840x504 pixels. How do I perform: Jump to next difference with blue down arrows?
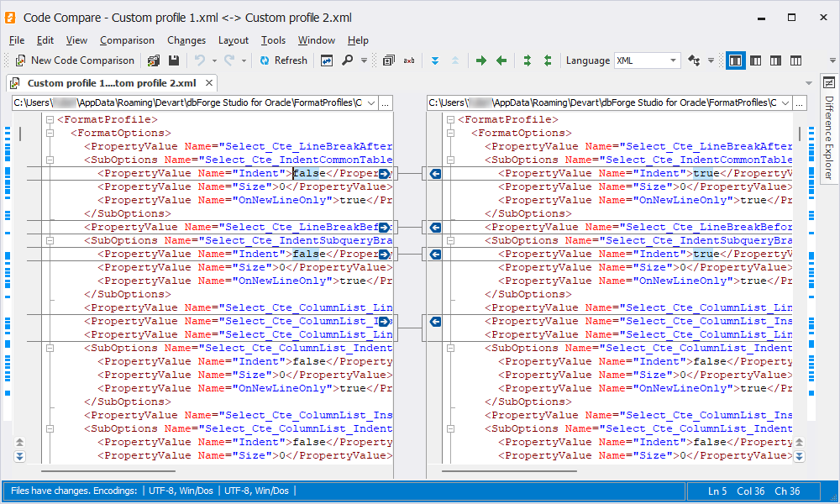click(x=435, y=60)
